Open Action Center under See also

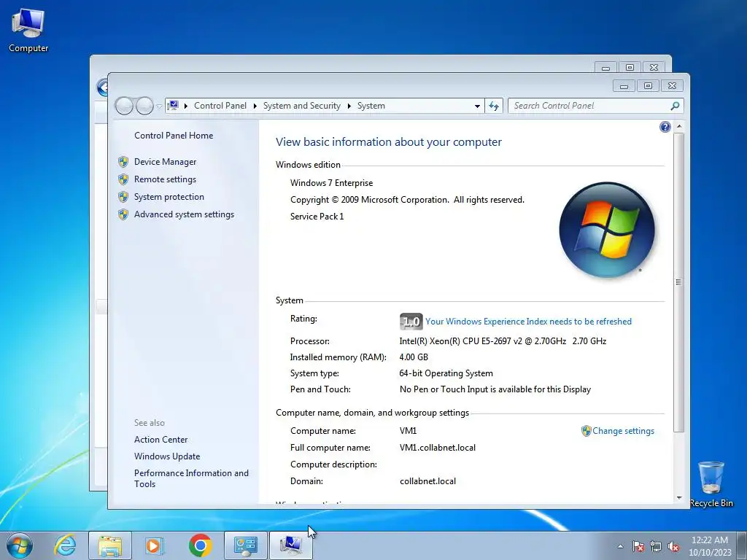(160, 440)
